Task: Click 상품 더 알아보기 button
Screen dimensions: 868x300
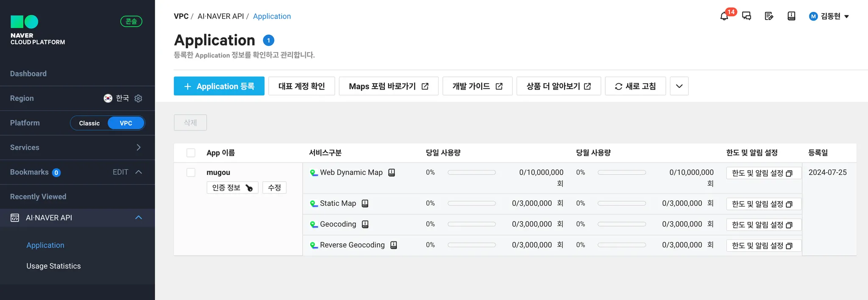Action: coord(559,86)
